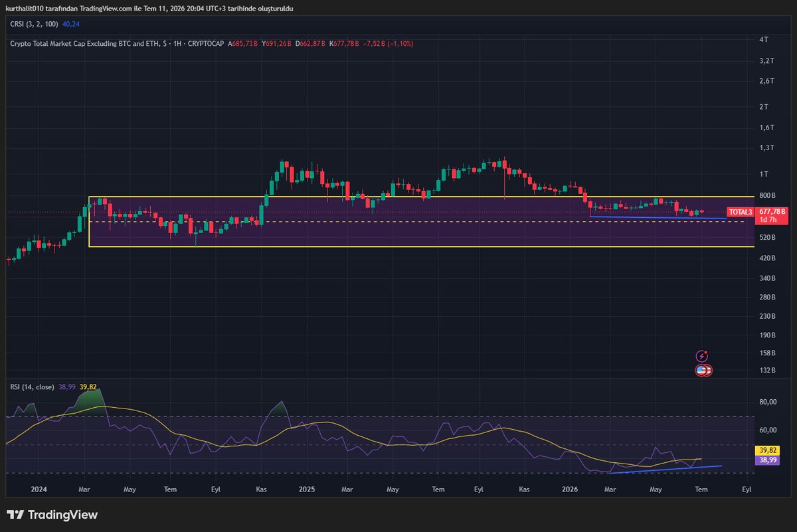The image size is (797, 532).
Task: Click the 158 B price axis label
Action: (x=768, y=353)
